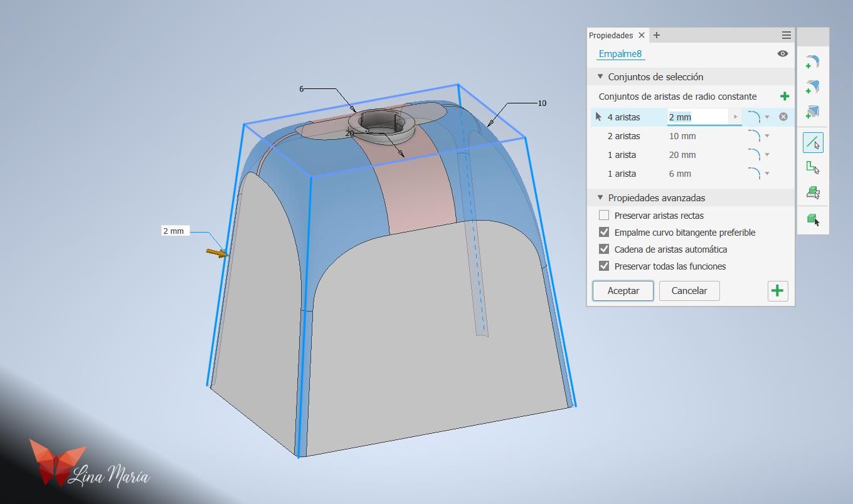Apply and create new fillet with green plus
The height and width of the screenshot is (504, 853).
coord(778,291)
